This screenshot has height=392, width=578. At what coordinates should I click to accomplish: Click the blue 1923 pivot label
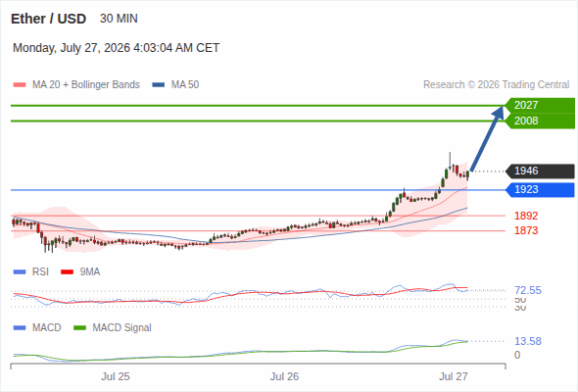tap(540, 189)
